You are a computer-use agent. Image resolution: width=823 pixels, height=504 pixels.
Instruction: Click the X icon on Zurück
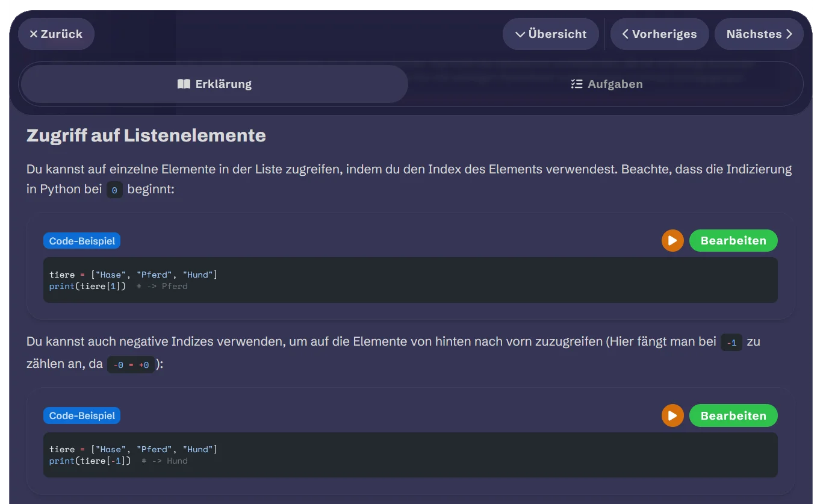pos(34,34)
